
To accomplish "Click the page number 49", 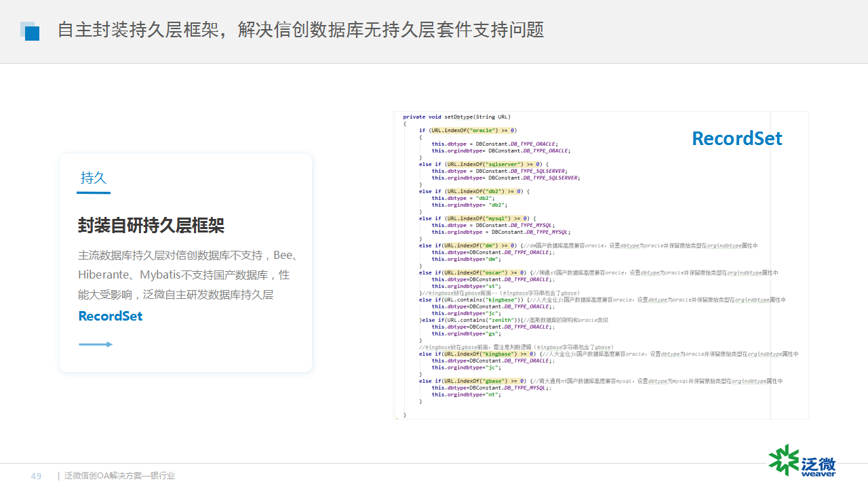I will [36, 476].
